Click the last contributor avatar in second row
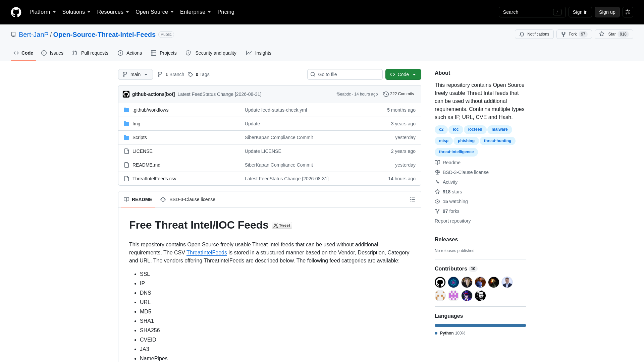This screenshot has width=644, height=362. tap(480, 296)
